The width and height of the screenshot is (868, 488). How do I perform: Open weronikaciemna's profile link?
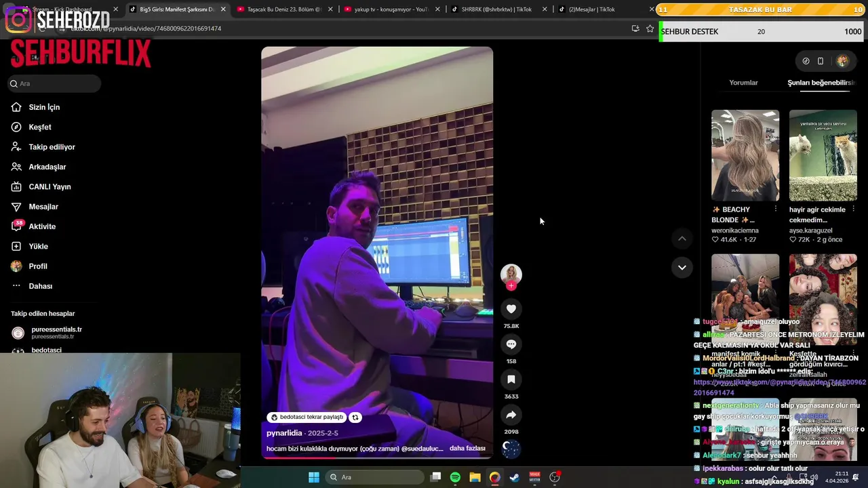coord(735,230)
